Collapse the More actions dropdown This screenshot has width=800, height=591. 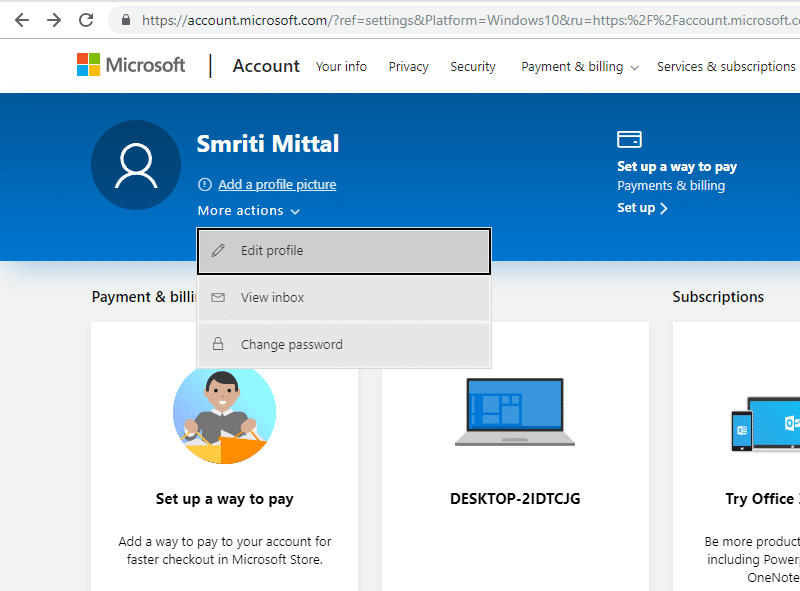point(248,211)
